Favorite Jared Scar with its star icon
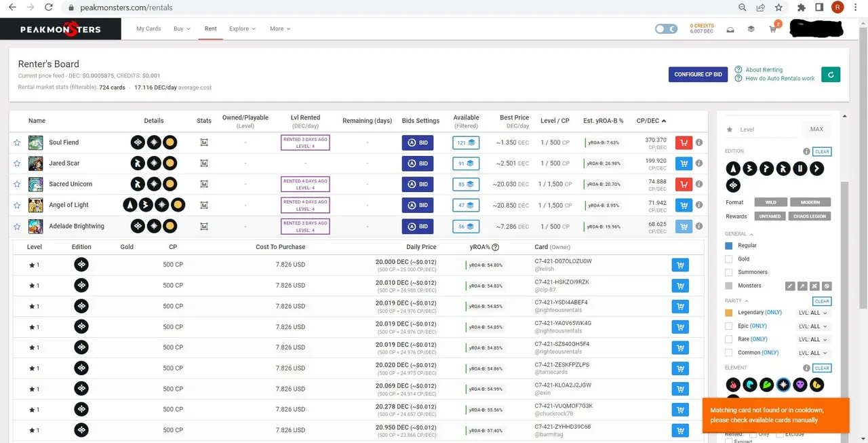The height and width of the screenshot is (443, 868). coord(17,163)
